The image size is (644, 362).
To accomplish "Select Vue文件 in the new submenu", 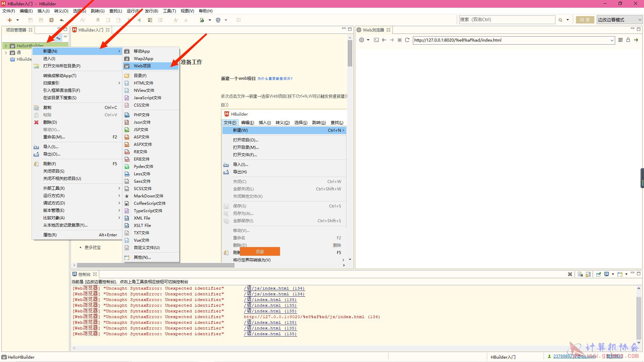I will coord(151,240).
